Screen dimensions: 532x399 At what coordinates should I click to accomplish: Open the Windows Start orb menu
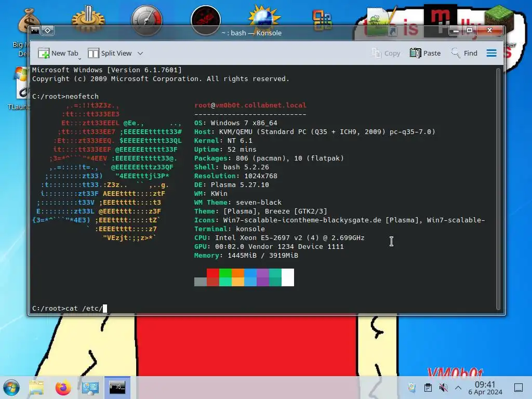(11, 388)
